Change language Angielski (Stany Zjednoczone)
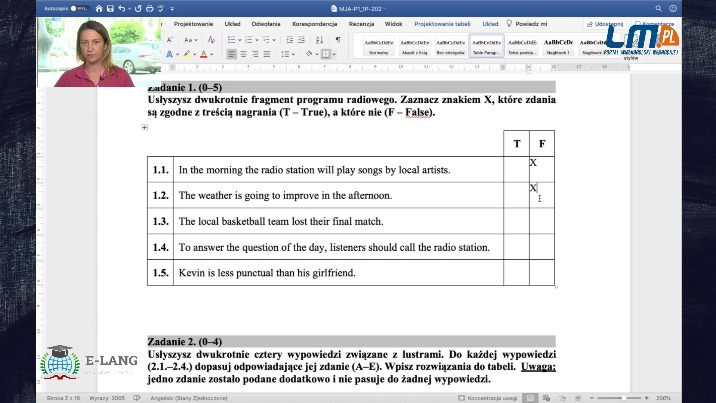The height and width of the screenshot is (403, 716). point(189,398)
